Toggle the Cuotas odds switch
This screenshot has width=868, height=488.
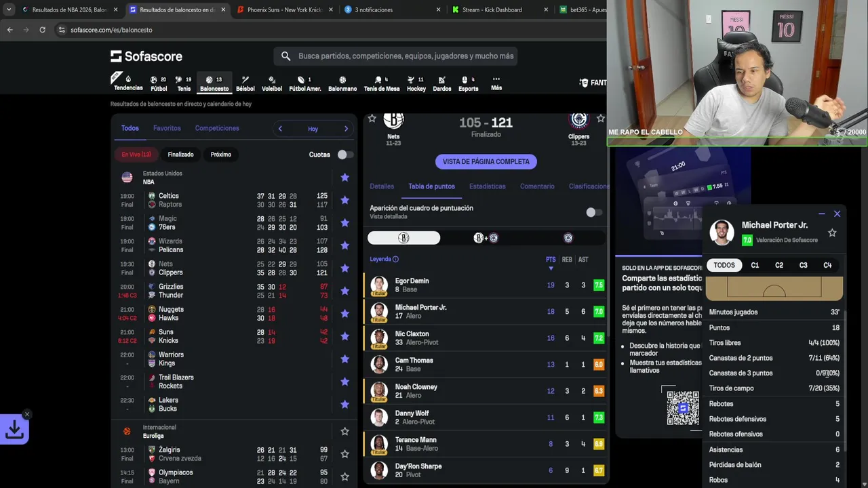[344, 155]
